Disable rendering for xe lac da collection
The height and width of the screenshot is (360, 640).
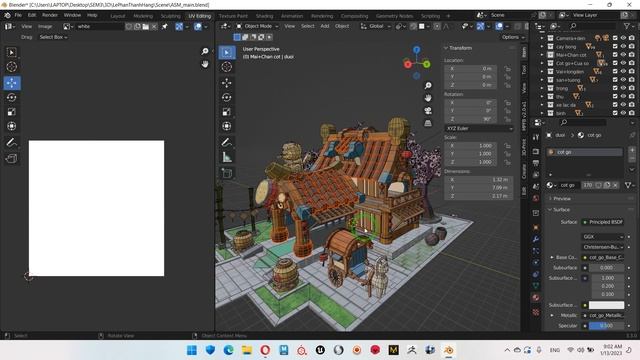pyautogui.click(x=632, y=105)
